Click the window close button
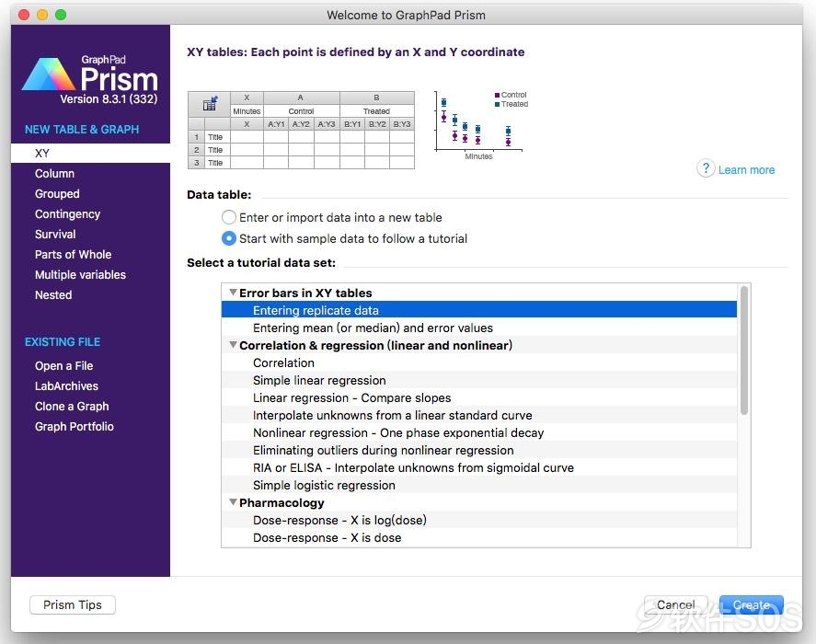Screen dimensions: 816x644 tap(23, 15)
